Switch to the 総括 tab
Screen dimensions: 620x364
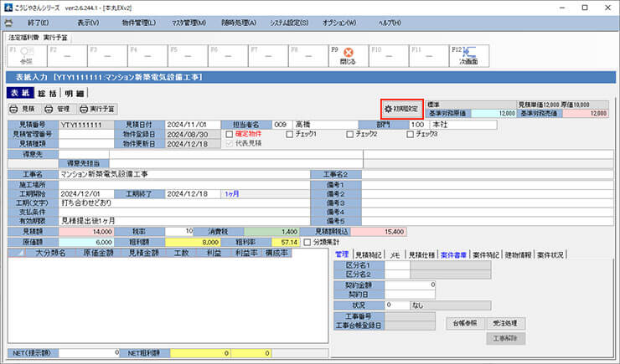click(47, 93)
